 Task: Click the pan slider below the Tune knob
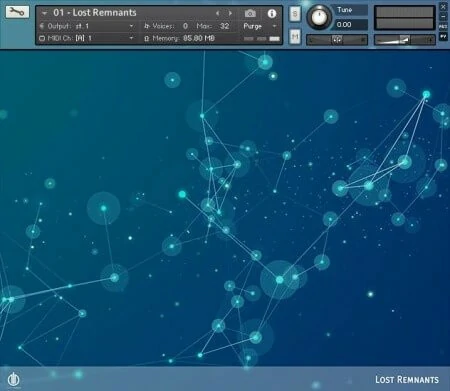pyautogui.click(x=337, y=40)
